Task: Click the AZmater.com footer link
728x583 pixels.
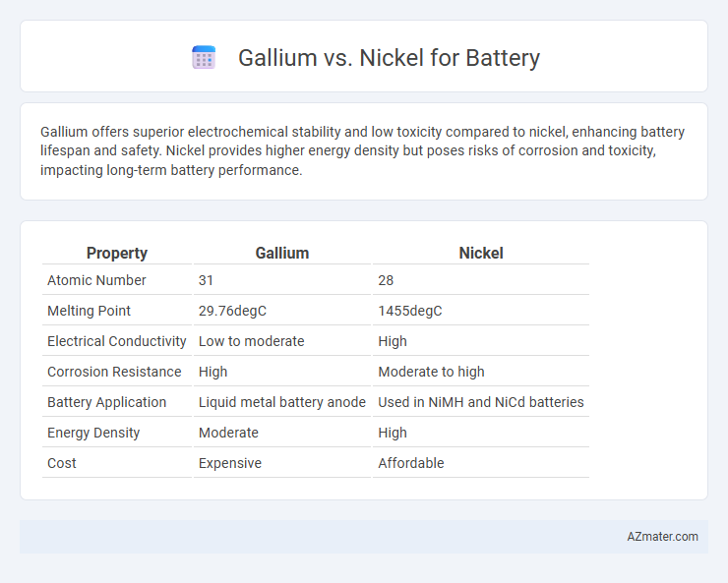Action: 662,536
